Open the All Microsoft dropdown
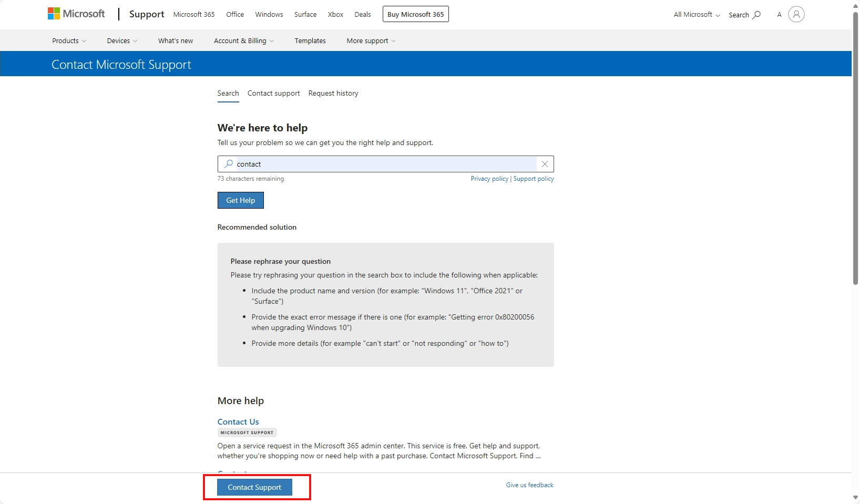 pos(697,15)
